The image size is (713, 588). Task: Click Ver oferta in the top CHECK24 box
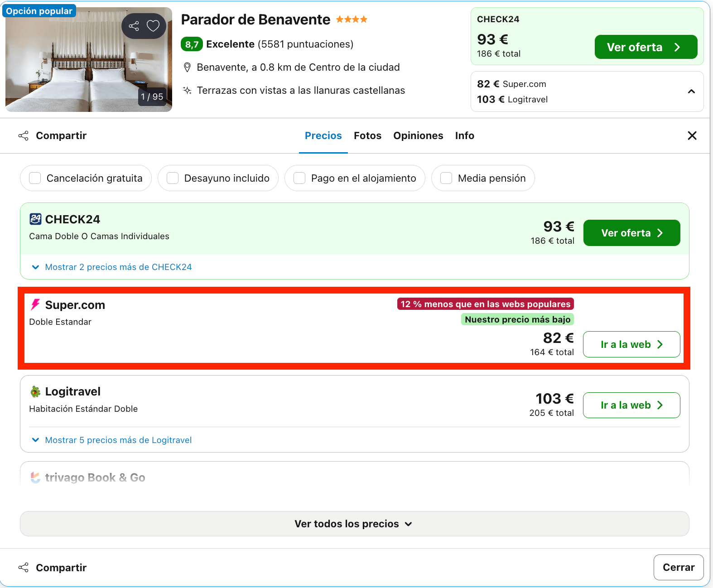(x=646, y=47)
